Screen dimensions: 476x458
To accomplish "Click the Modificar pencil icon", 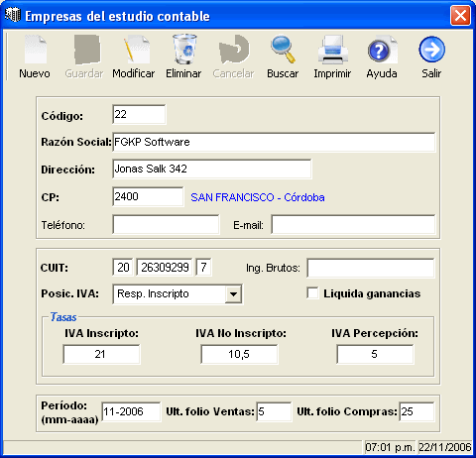I will point(137,50).
